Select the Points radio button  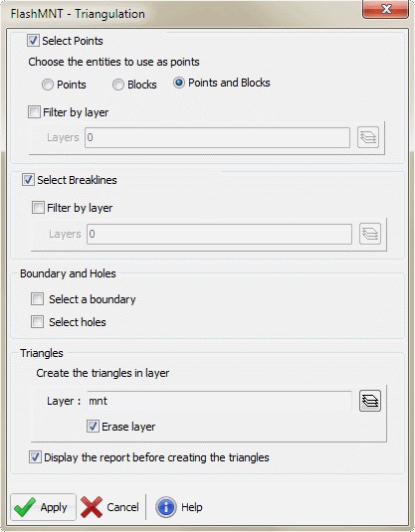(48, 85)
